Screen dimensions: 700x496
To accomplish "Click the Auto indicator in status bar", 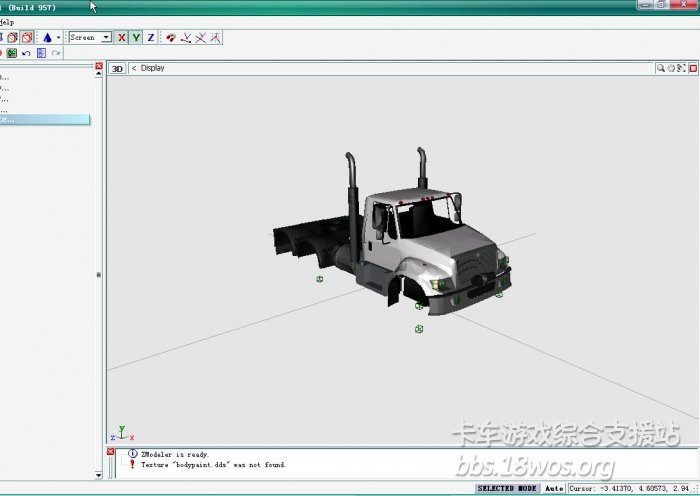I will click(553, 488).
